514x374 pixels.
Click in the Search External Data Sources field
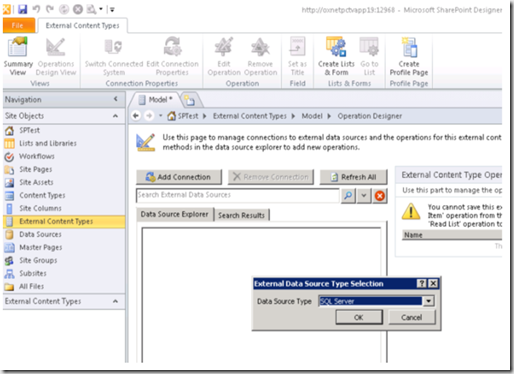(x=238, y=195)
